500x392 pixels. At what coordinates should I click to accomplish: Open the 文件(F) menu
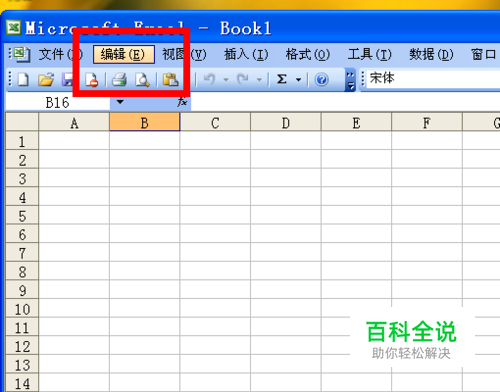coord(60,54)
